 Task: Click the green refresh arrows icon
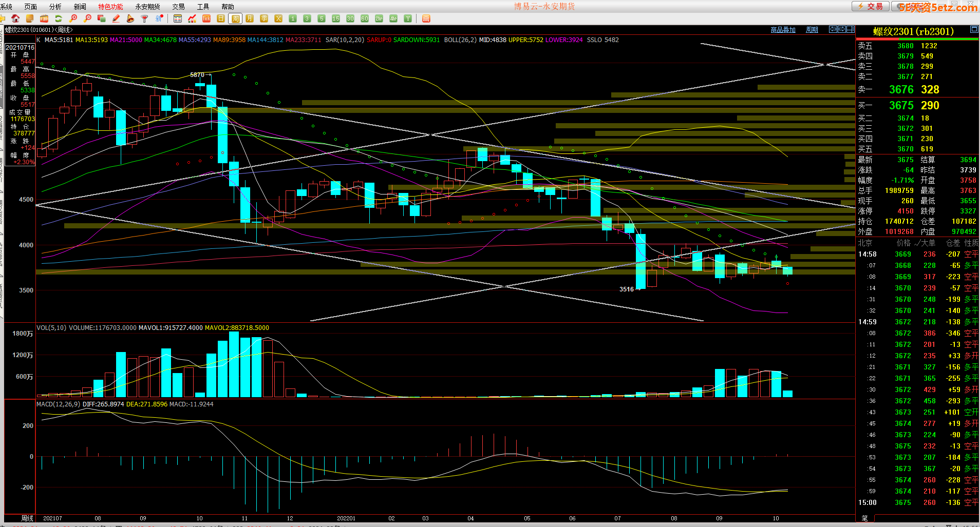59,18
